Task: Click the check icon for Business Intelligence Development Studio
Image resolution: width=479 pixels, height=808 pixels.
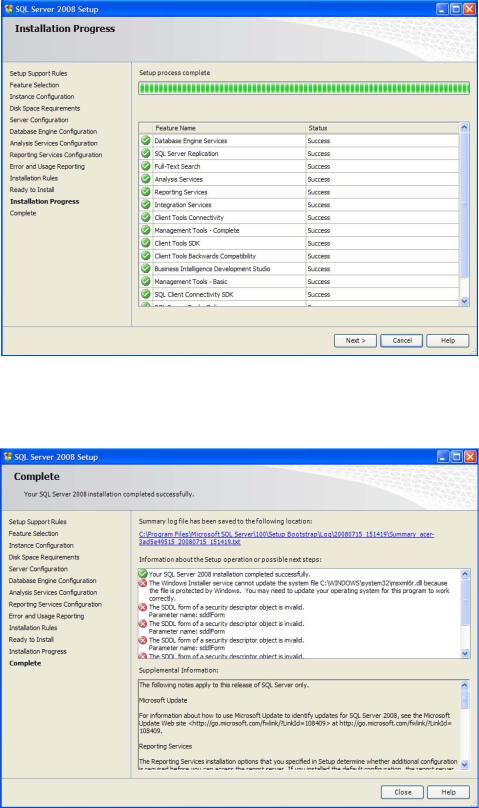Action: coord(146,268)
